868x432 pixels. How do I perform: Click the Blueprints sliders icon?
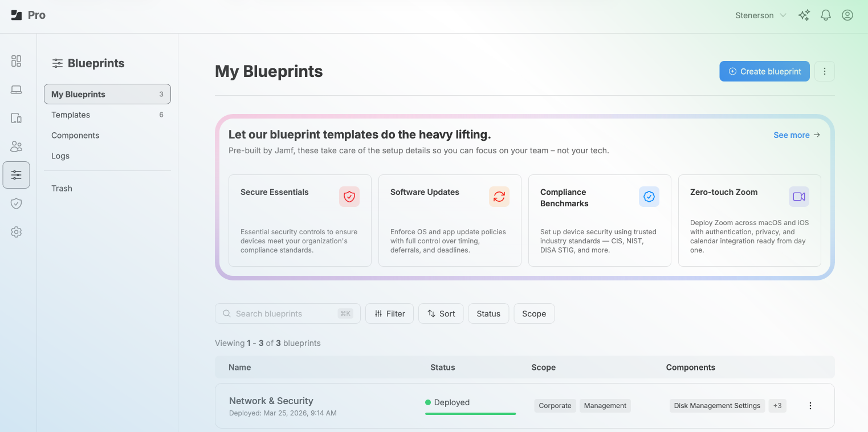tap(16, 175)
